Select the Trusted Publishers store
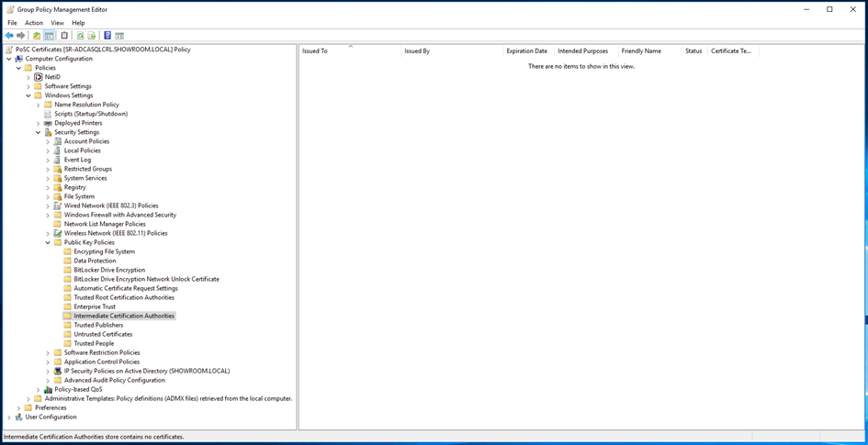 tap(98, 325)
